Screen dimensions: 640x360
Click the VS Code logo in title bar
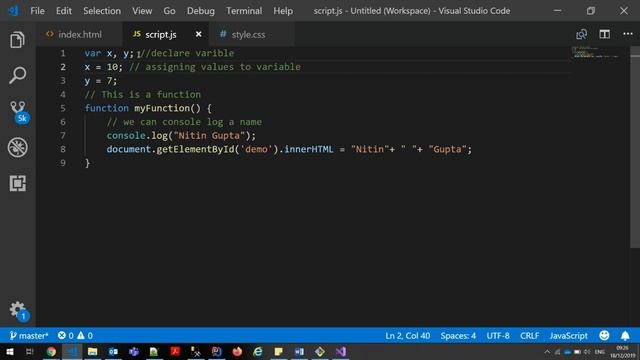pyautogui.click(x=13, y=11)
